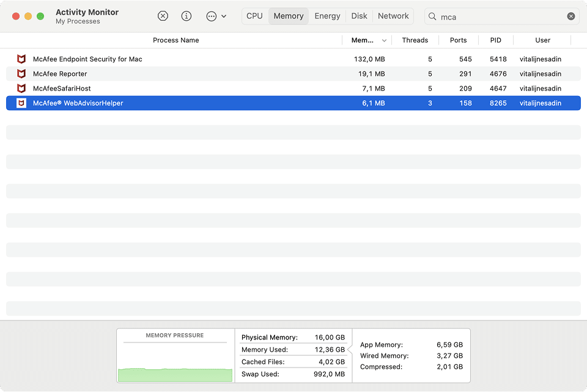Screen dimensions: 587x392
Task: Expand the chevron next to ellipsis button
Action: 224,17
